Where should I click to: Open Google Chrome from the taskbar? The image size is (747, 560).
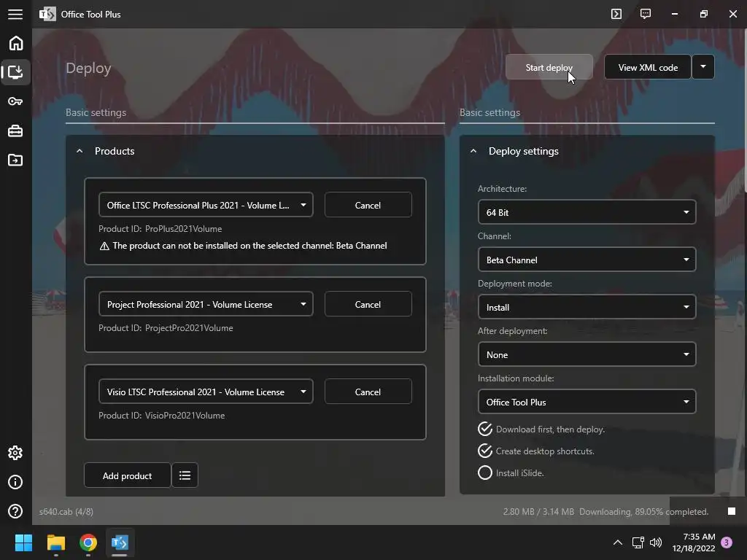[x=88, y=542]
